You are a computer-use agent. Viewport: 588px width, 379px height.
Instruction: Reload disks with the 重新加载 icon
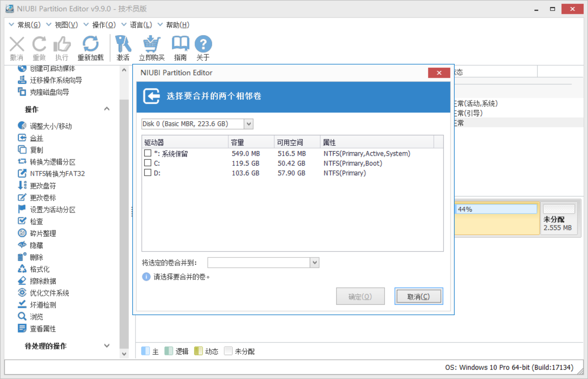point(90,44)
